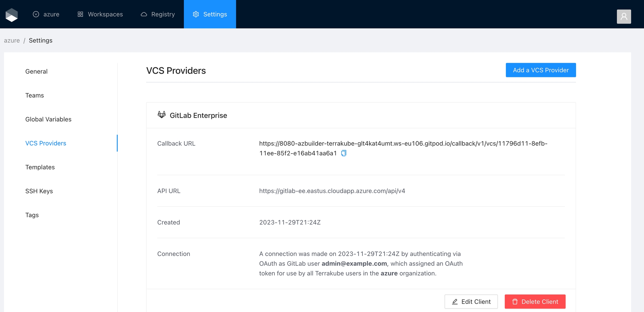Click the Registry cloud icon
The image size is (644, 312).
click(144, 14)
